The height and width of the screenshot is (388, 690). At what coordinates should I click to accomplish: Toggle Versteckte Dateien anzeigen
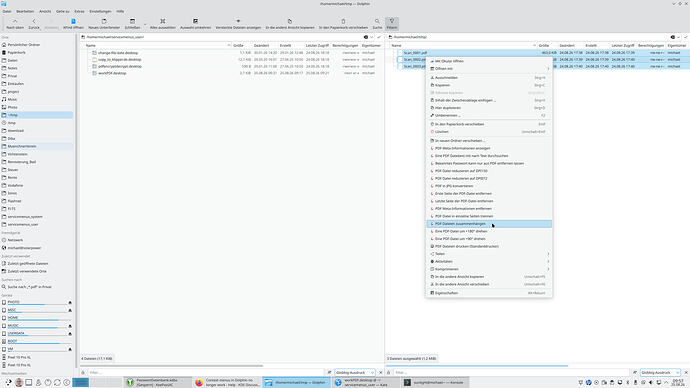[x=238, y=24]
